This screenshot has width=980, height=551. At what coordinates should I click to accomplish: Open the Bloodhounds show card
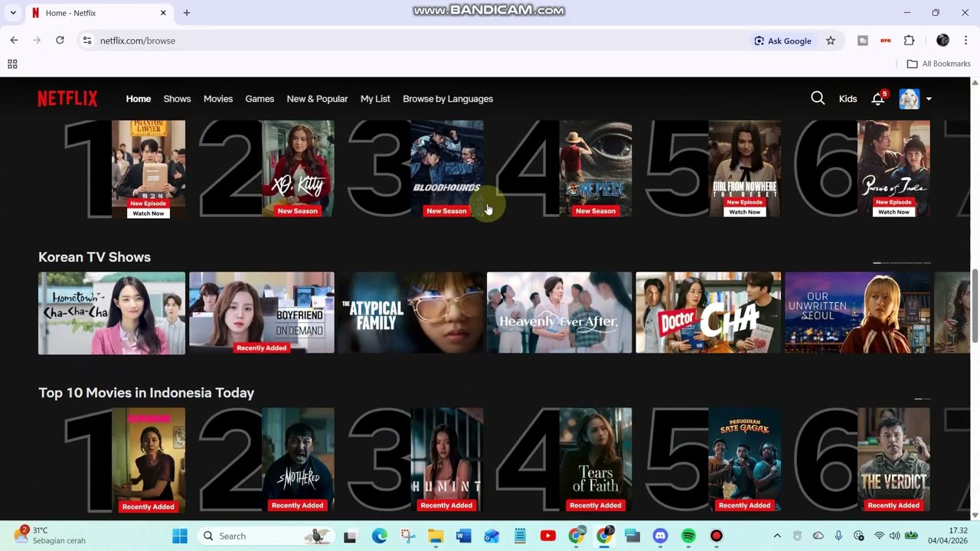tap(446, 169)
